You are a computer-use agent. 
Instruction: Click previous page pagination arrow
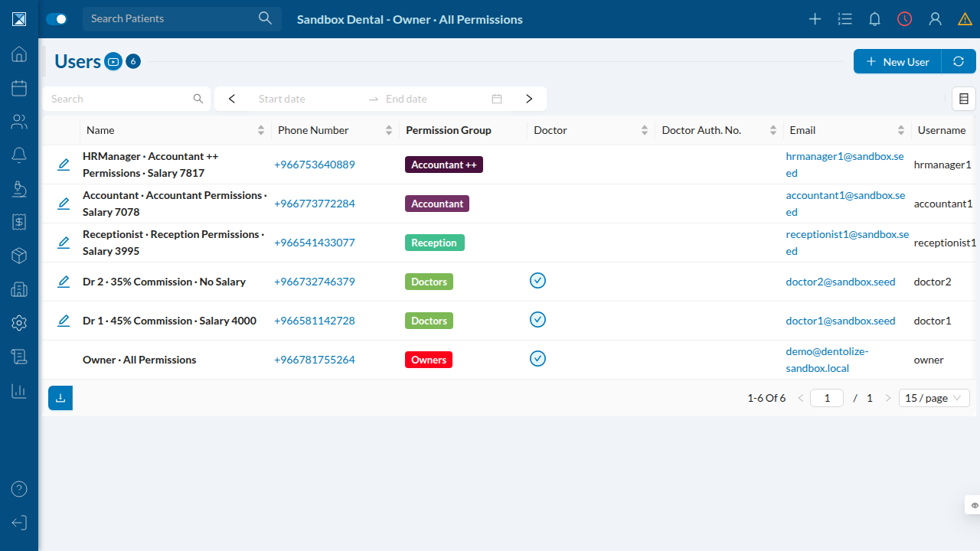click(x=801, y=398)
